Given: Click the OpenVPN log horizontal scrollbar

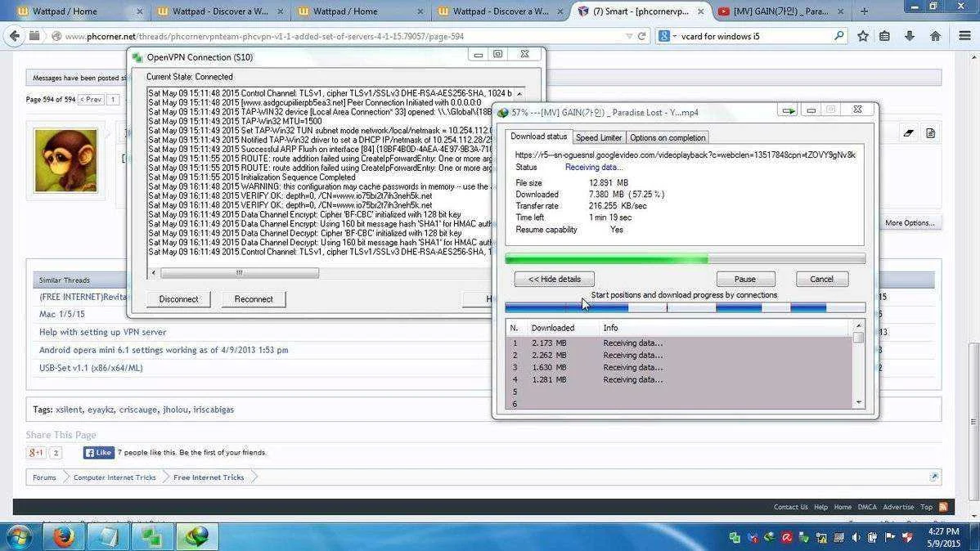Looking at the screenshot, I should [x=240, y=273].
